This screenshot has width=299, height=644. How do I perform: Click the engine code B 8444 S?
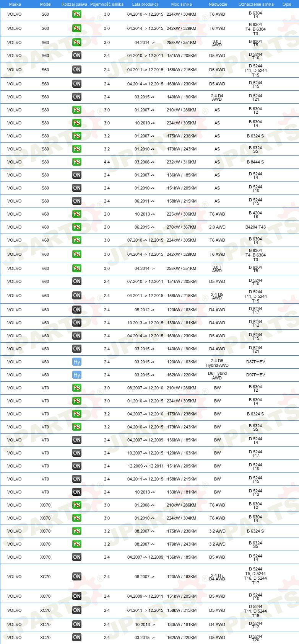255,162
